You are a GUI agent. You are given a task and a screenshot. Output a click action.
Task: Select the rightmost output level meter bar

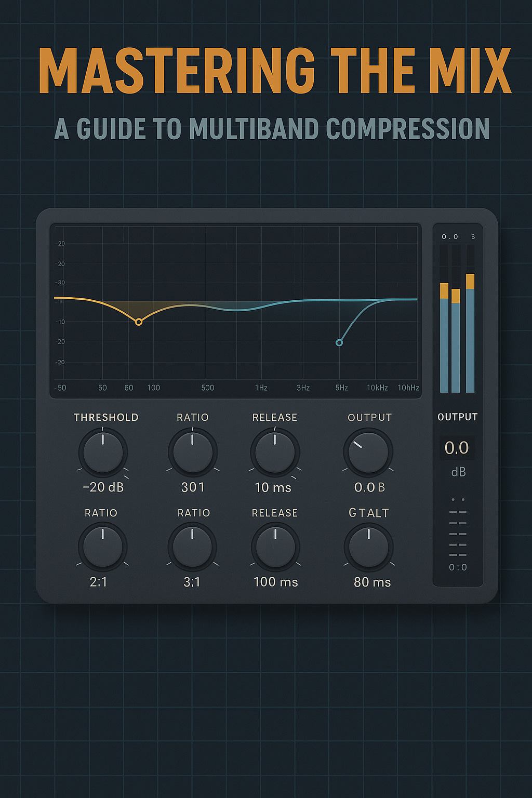click(471, 332)
